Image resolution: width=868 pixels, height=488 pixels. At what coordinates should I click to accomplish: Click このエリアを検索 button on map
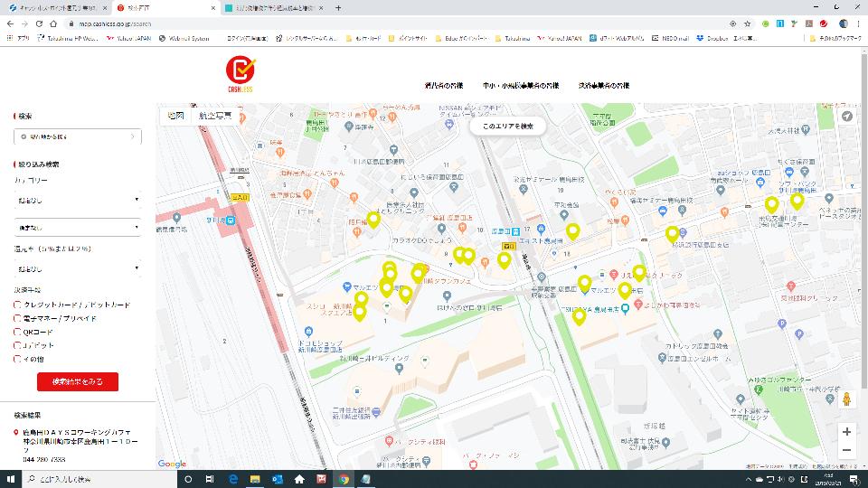pyautogui.click(x=507, y=127)
